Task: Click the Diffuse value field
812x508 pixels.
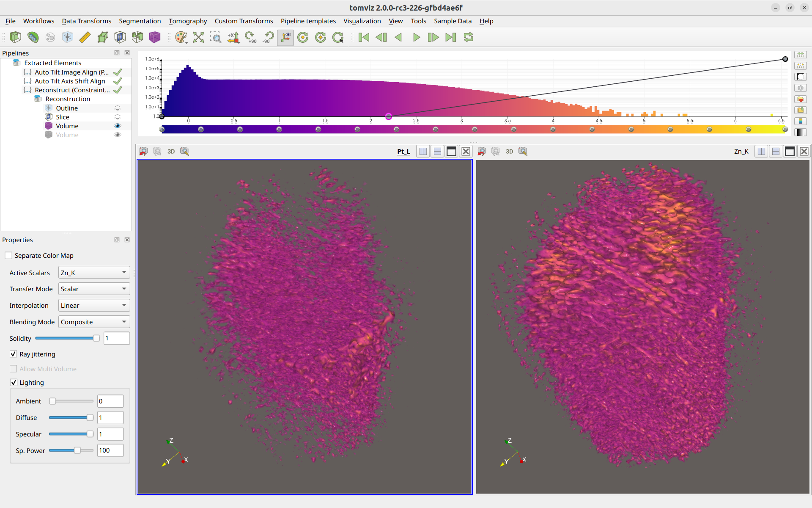Action: click(x=110, y=417)
